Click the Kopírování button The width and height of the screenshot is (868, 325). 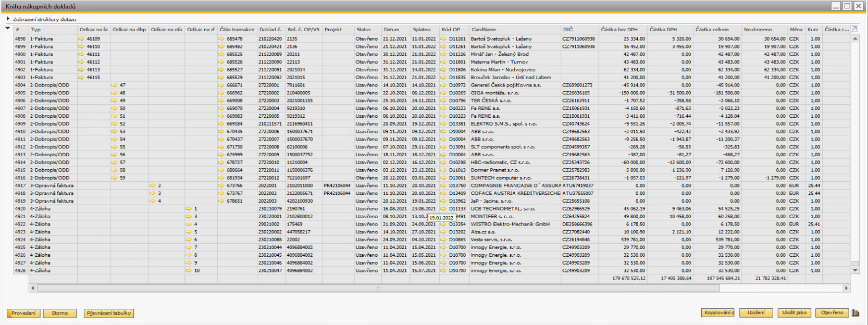[718, 313]
